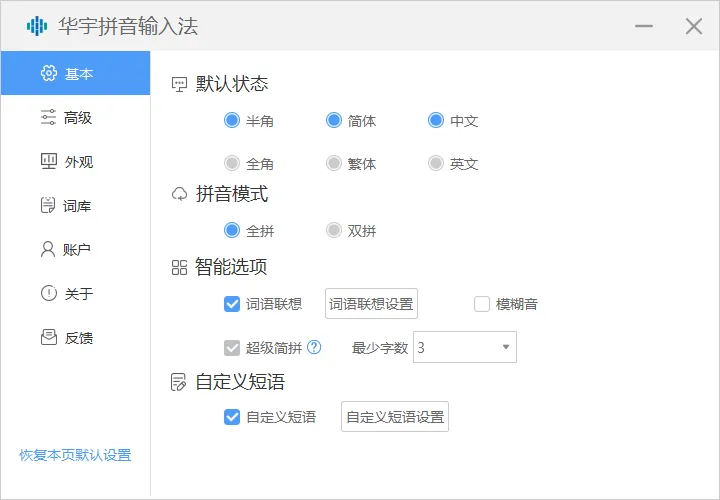Screen dimensions: 720x500
Task: Open the 关于 tab
Action: 75,293
